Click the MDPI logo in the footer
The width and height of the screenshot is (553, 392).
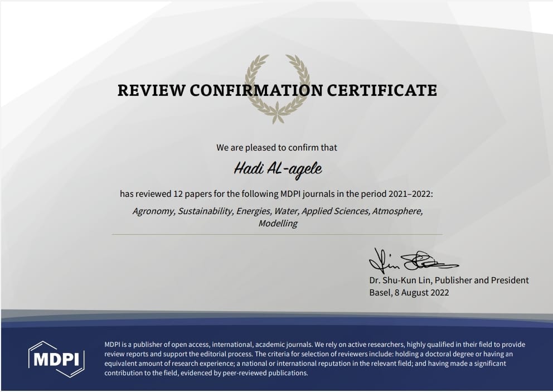coord(56,359)
